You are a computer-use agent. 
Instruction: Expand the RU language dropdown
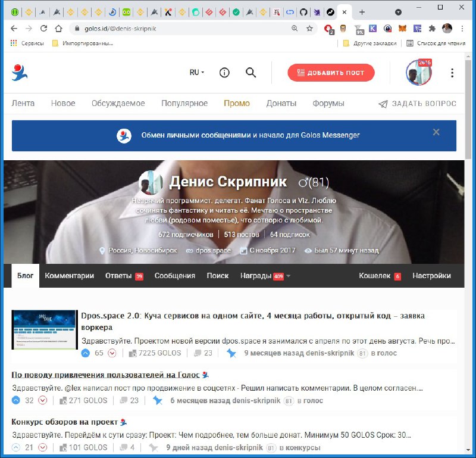[197, 73]
